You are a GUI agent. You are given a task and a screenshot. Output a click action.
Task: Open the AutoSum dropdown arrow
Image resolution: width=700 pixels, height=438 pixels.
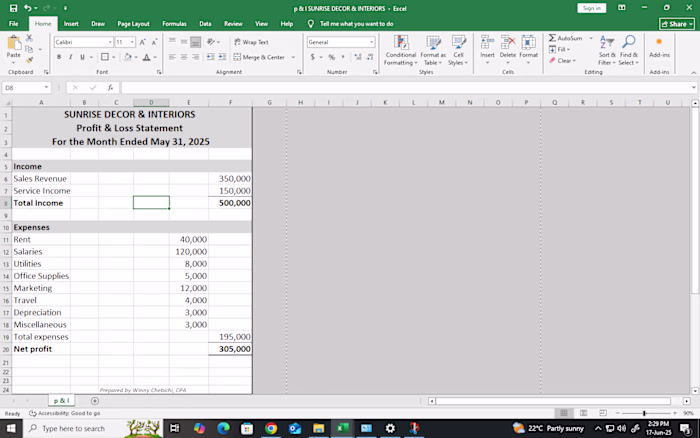pyautogui.click(x=591, y=38)
